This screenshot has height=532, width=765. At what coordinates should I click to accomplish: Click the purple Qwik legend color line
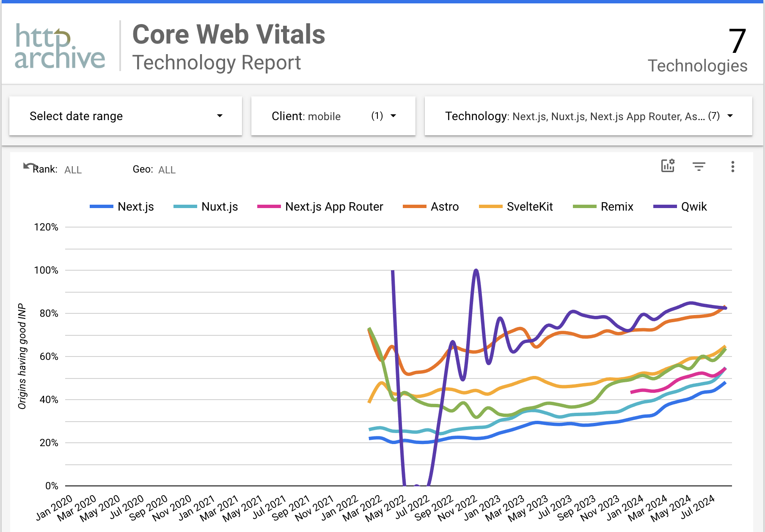(x=665, y=206)
